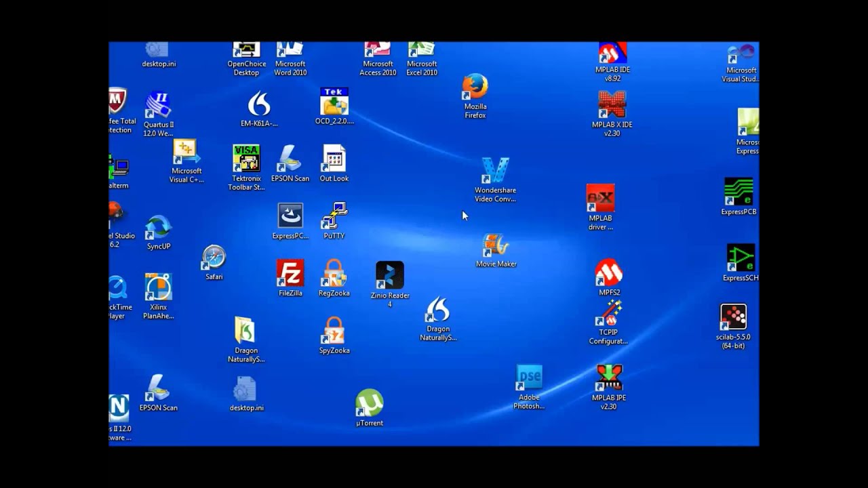
Task: Select the Tek OCD_2.2.0... folder icon
Action: (334, 106)
